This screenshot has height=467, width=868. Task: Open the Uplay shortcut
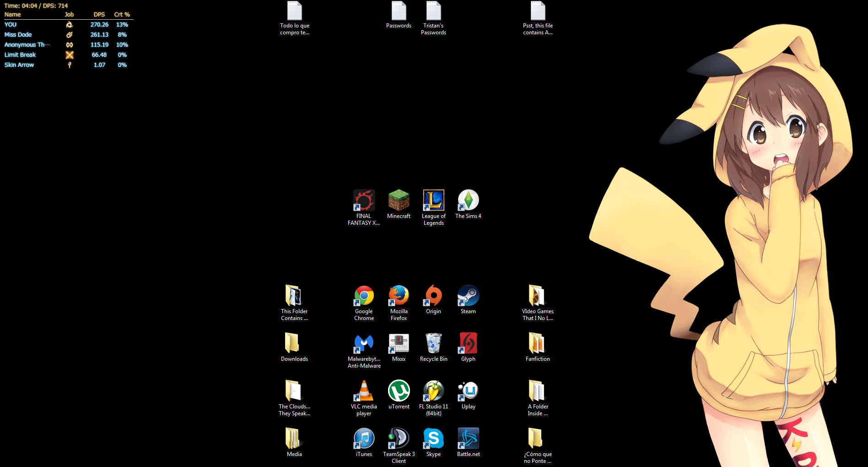click(x=468, y=395)
